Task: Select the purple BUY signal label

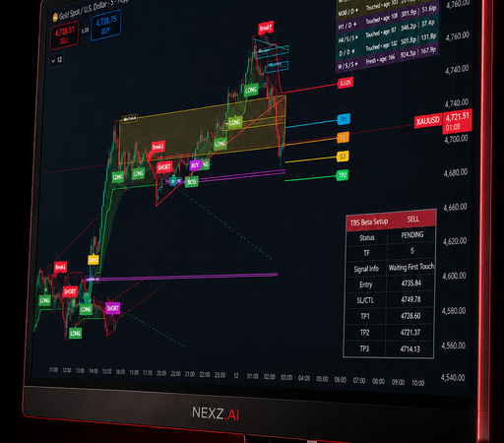Action: coord(195,164)
